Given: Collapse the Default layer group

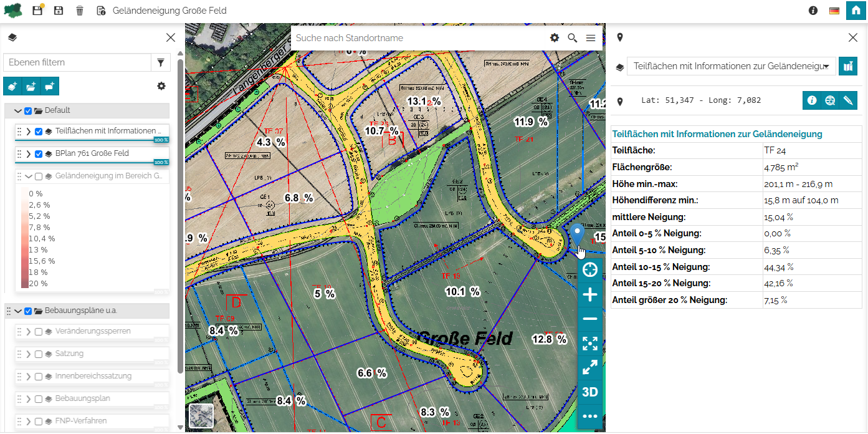Looking at the screenshot, I should [x=18, y=111].
